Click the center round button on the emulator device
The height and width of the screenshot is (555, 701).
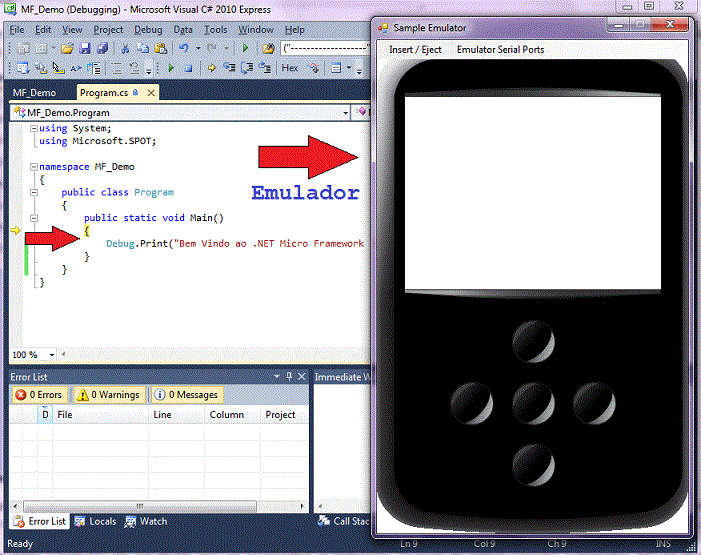click(x=533, y=403)
